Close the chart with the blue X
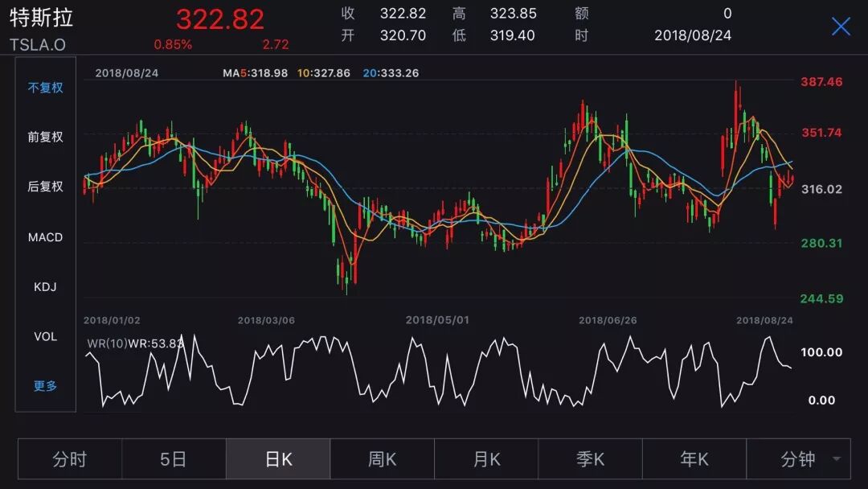 [x=841, y=26]
